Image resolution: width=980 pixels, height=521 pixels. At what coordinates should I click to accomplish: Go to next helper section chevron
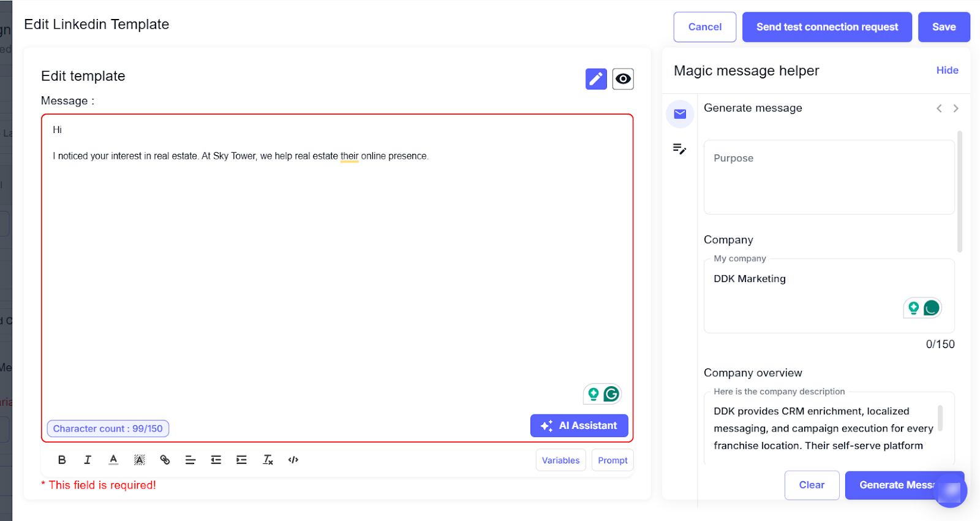pyautogui.click(x=956, y=108)
